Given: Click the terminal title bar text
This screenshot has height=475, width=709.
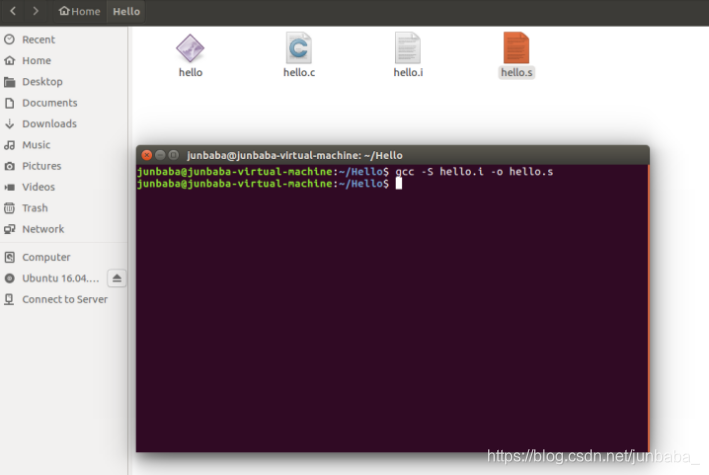Looking at the screenshot, I should [294, 155].
